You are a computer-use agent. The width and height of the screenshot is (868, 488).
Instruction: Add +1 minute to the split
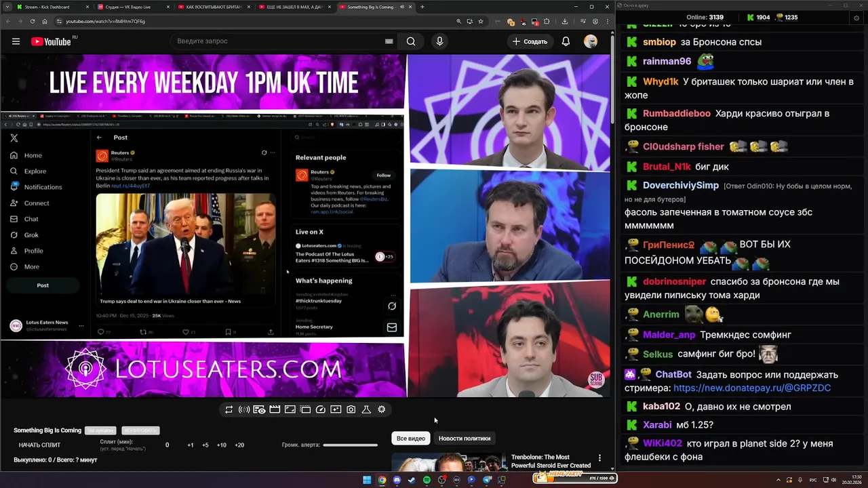click(x=191, y=445)
